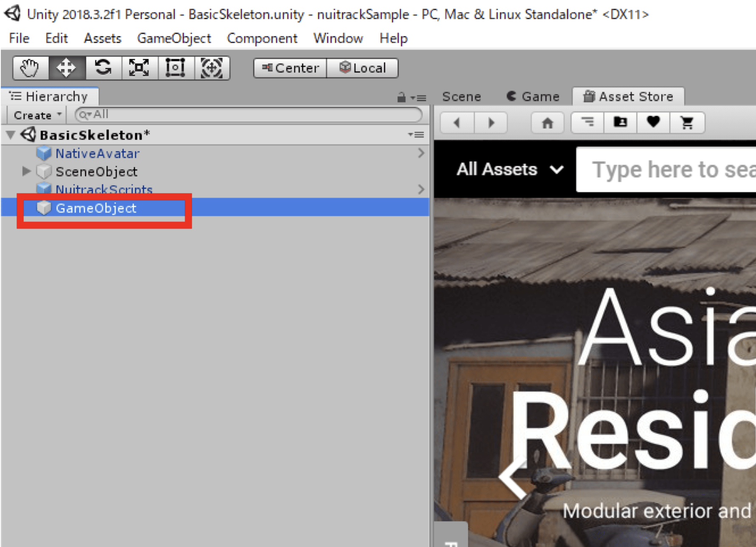The image size is (756, 547).
Task: Click the Asset Store search box
Action: [x=666, y=169]
